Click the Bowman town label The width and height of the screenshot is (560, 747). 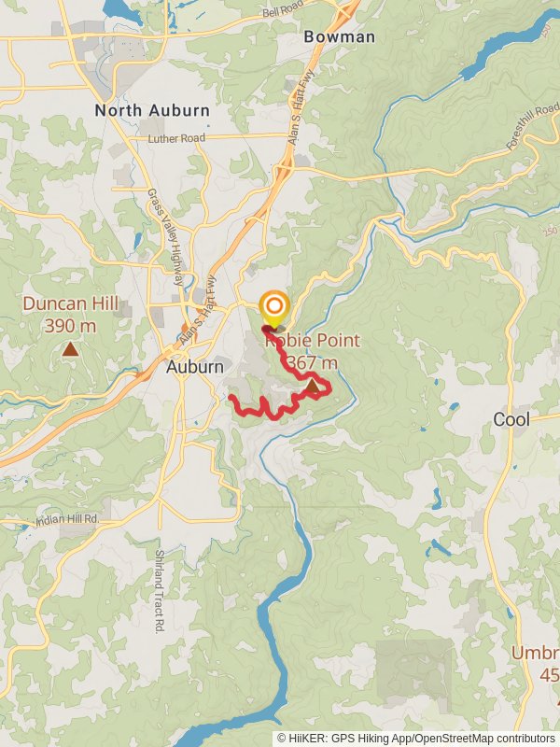coord(340,36)
